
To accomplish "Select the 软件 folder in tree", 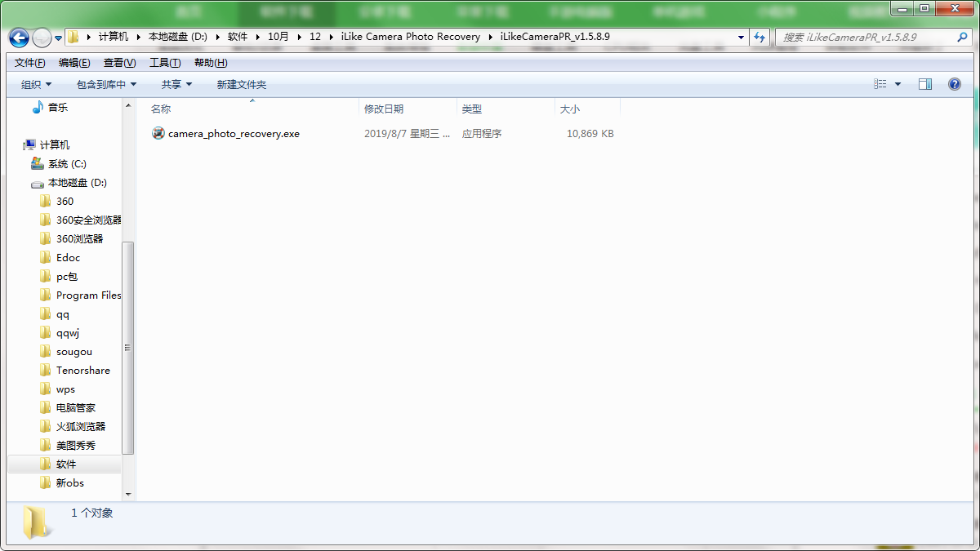I will coord(66,464).
